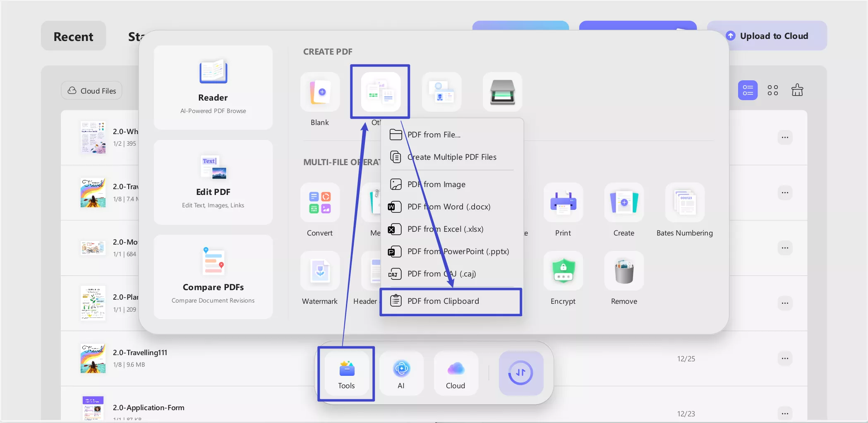Switch to the Recent tab
Viewport: 868px width, 423px height.
tap(73, 36)
